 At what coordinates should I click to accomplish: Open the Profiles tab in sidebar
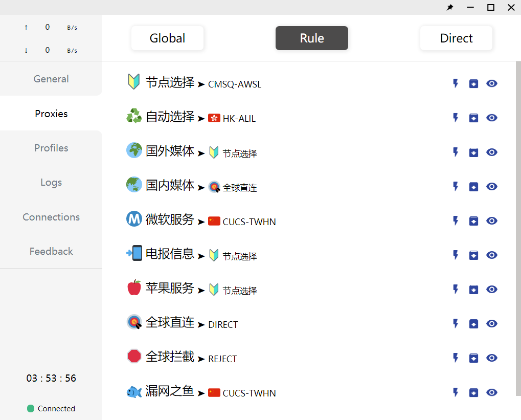51,148
